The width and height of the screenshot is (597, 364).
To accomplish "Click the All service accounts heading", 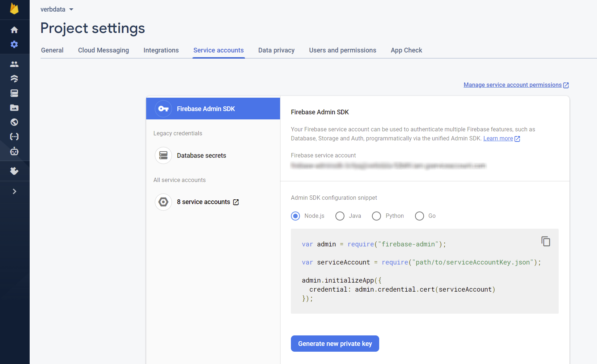I will coord(179,180).
